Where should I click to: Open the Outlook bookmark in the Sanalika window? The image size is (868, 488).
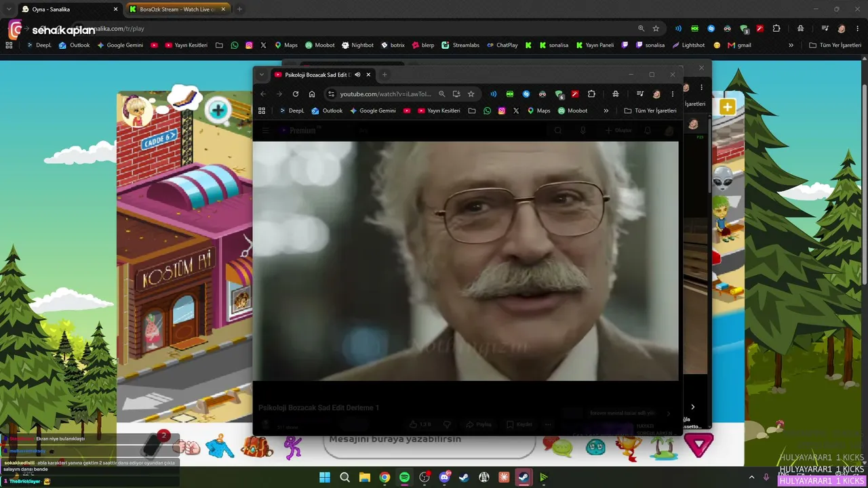tap(74, 45)
